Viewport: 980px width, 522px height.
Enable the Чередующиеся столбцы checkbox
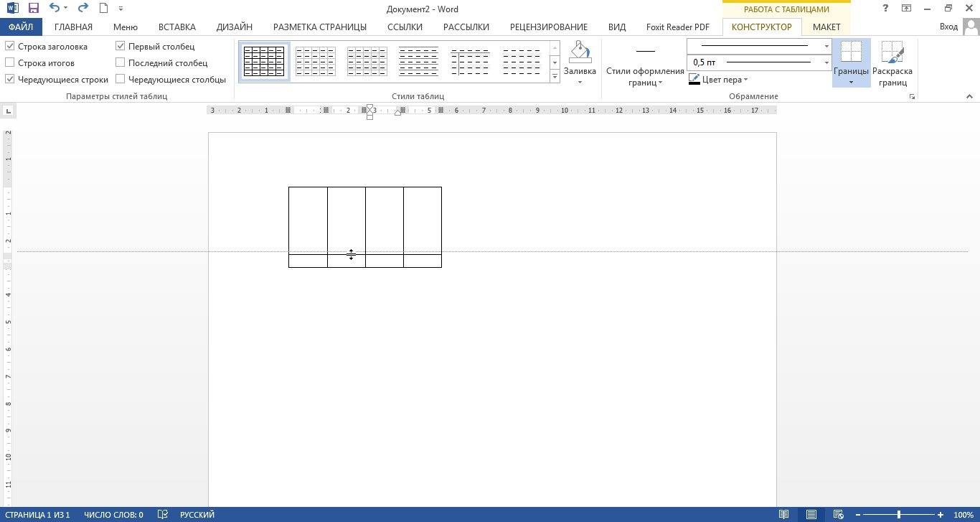[x=121, y=79]
